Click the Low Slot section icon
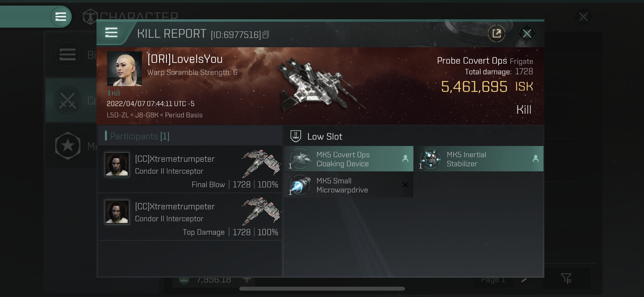This screenshot has width=644, height=297. [296, 136]
